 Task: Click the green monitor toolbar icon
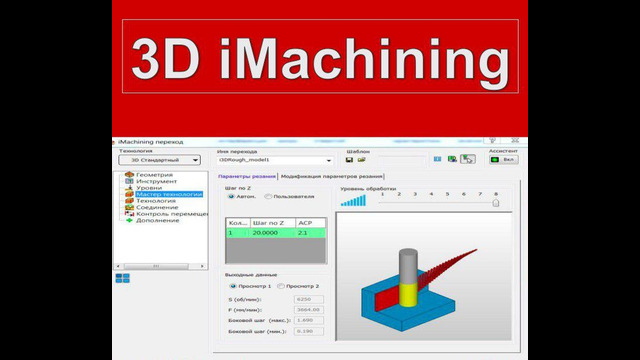click(452, 159)
